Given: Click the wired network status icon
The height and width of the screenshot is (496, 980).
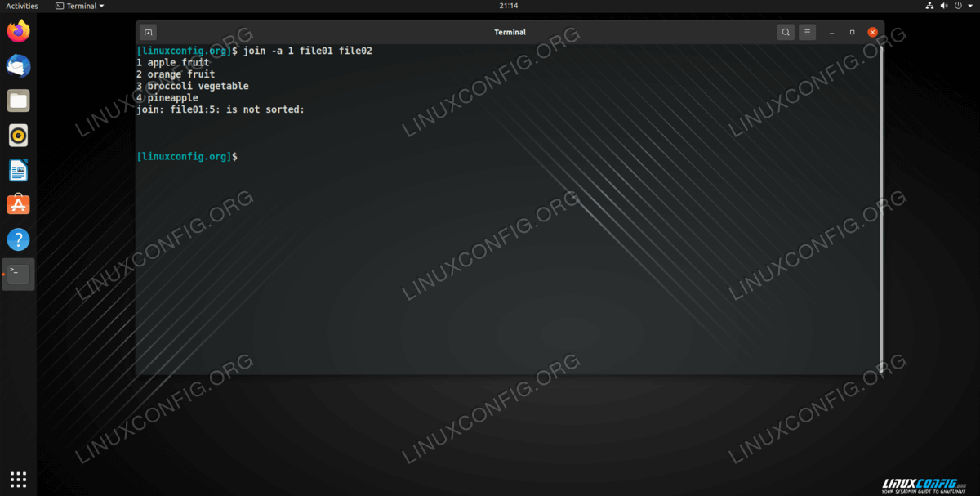Looking at the screenshot, I should point(929,6).
